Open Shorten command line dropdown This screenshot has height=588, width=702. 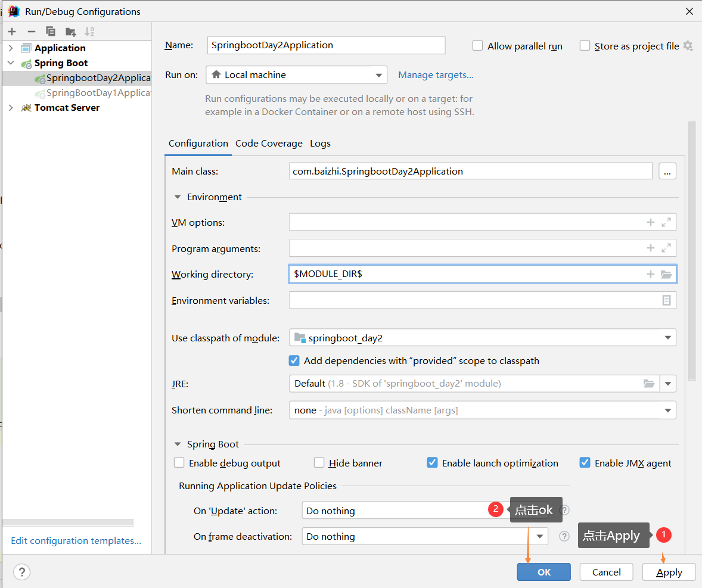coord(482,410)
